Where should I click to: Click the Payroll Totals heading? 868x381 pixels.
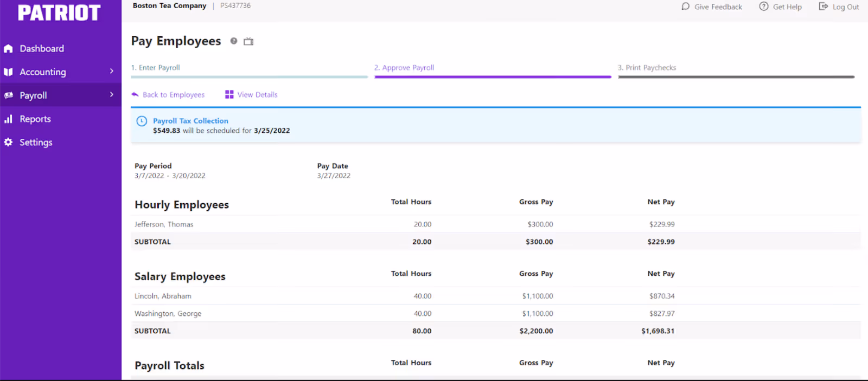pyautogui.click(x=169, y=366)
